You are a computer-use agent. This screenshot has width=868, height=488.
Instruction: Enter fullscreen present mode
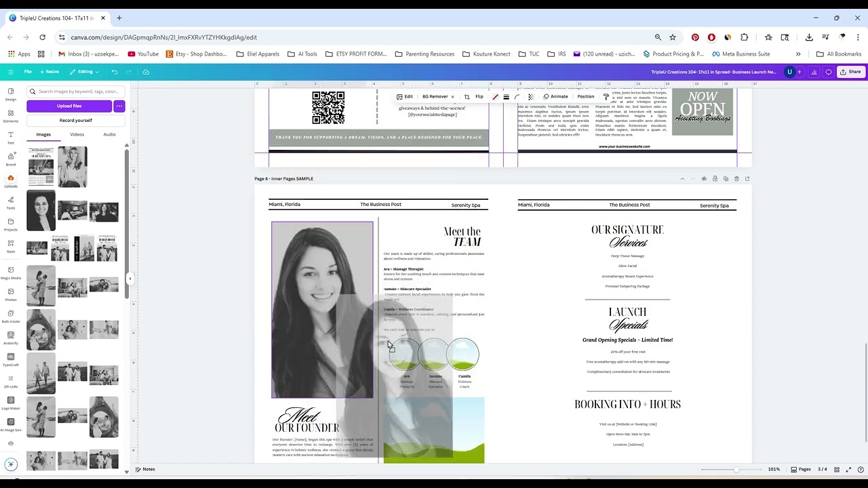pyautogui.click(x=848, y=470)
